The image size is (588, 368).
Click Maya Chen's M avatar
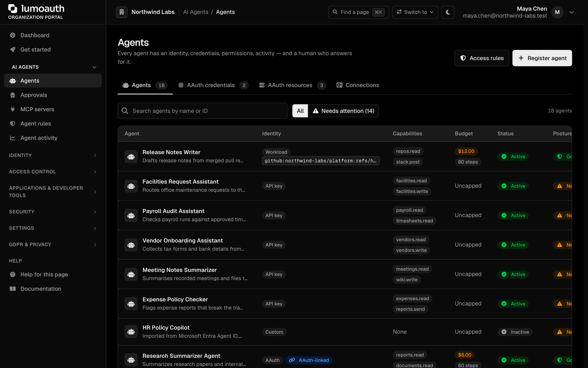(x=557, y=12)
